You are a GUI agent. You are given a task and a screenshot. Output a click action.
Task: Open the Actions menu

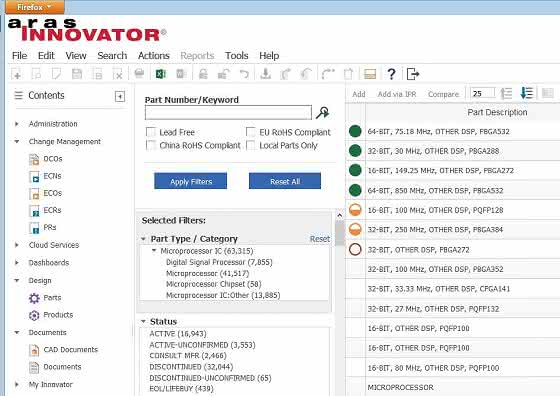pos(154,56)
